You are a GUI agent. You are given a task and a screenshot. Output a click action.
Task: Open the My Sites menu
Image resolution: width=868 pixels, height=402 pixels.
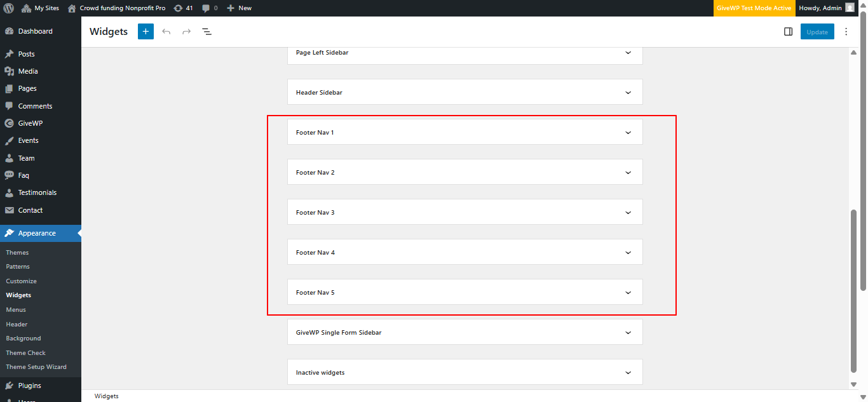tap(40, 8)
